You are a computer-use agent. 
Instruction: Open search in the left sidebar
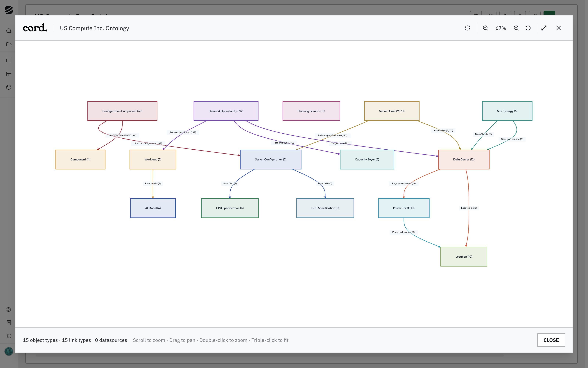(x=9, y=31)
